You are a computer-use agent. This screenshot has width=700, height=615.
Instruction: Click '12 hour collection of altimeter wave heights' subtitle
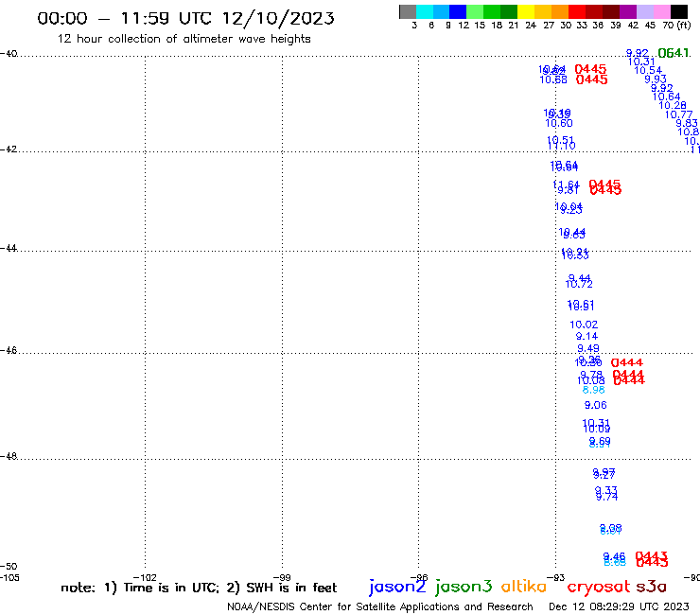(184, 39)
